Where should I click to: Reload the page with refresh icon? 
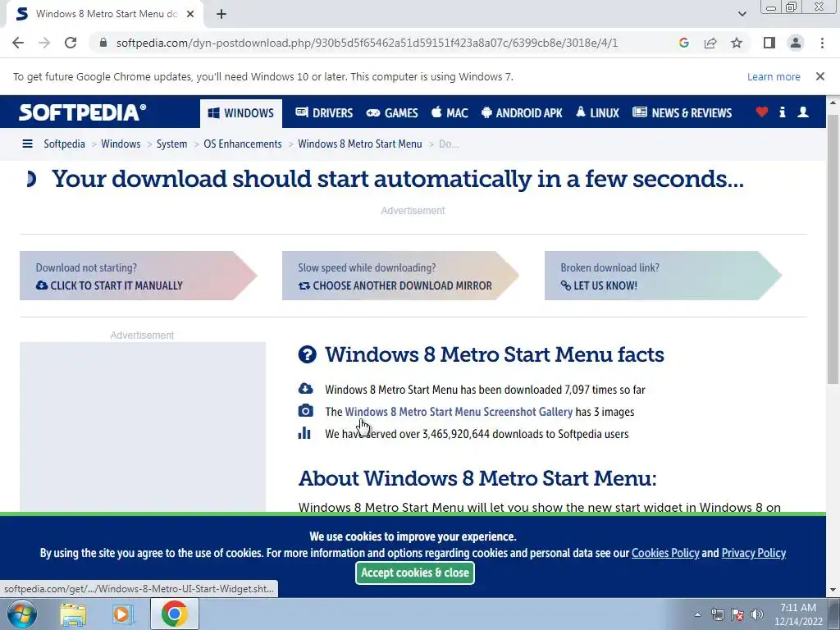[x=71, y=43]
